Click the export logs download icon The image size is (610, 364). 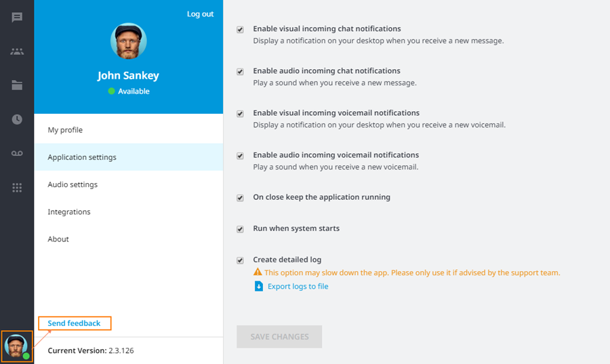(258, 287)
